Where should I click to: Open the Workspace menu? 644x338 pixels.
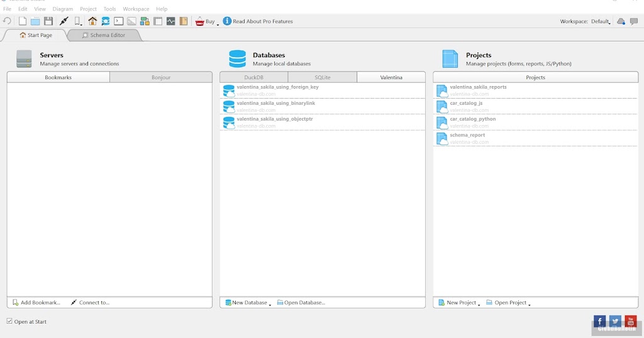tap(136, 9)
